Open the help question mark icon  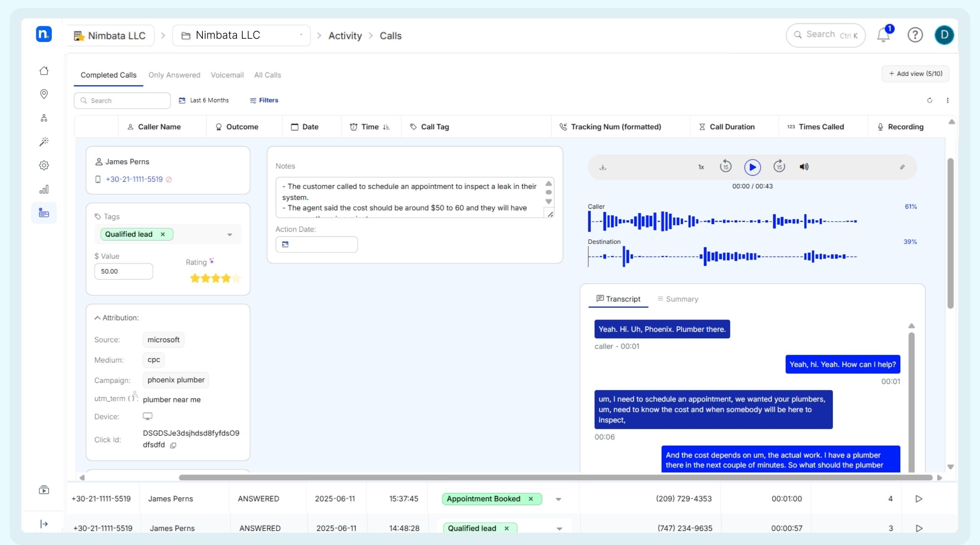(x=915, y=35)
